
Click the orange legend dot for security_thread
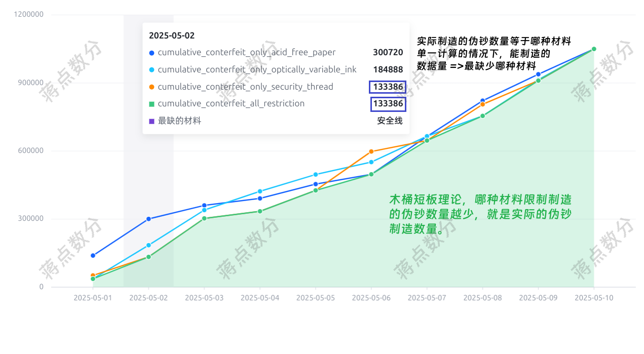point(151,87)
